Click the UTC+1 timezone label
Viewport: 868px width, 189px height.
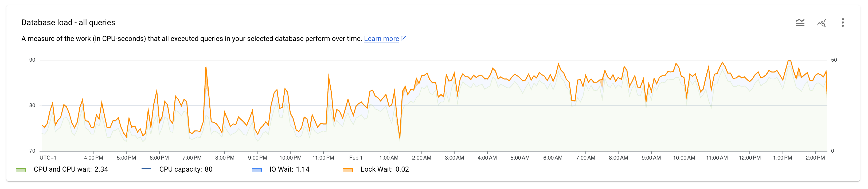tap(48, 158)
